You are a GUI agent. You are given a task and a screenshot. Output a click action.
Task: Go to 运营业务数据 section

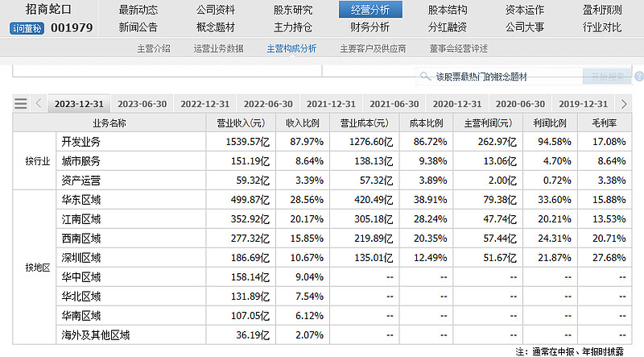tap(218, 49)
